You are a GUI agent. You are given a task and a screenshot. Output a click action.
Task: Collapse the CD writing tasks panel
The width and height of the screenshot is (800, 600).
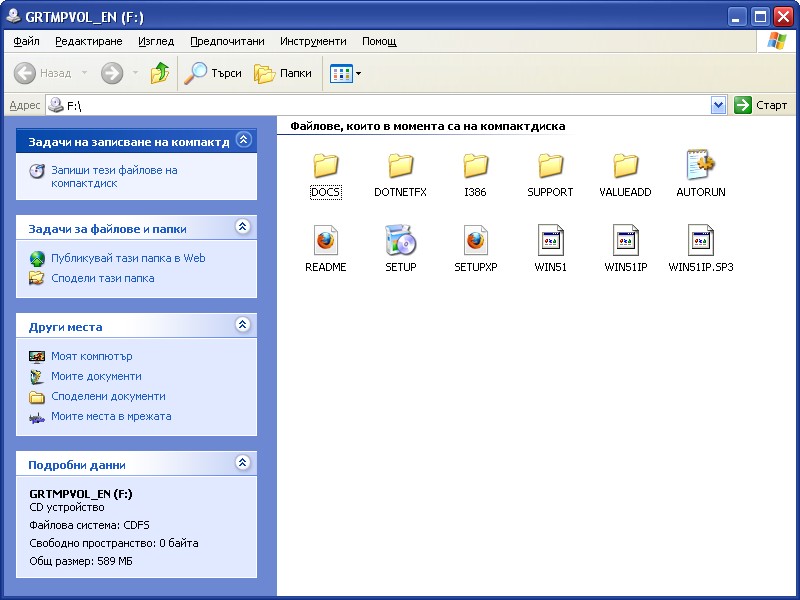(243, 139)
